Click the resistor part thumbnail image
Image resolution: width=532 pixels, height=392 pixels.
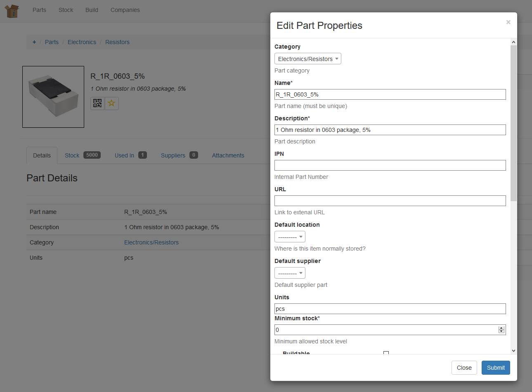[53, 97]
